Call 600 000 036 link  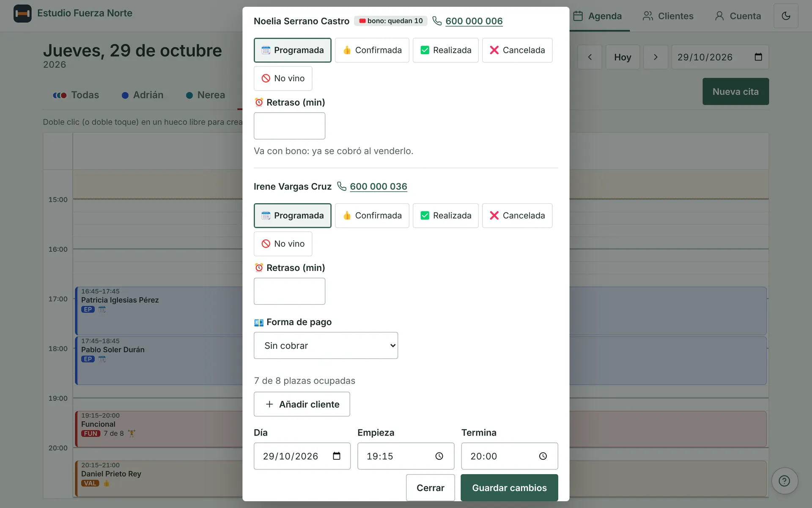[379, 186]
